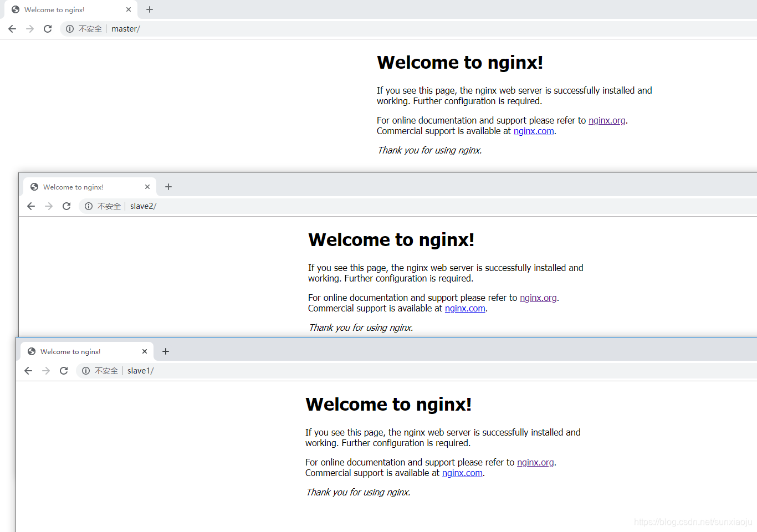Open nginx.com link on slave2 page
The image size is (757, 532).
465,308
